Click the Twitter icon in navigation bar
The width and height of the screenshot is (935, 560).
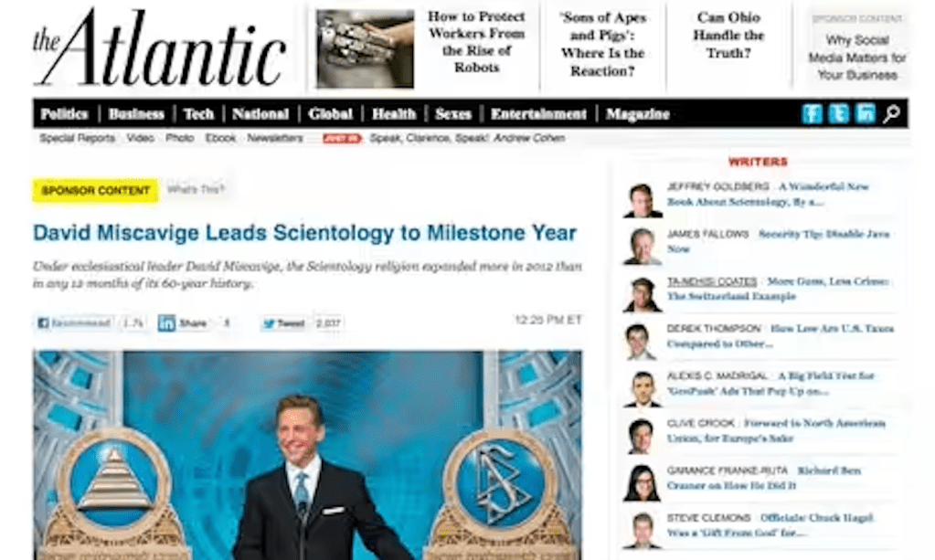pos(838,114)
